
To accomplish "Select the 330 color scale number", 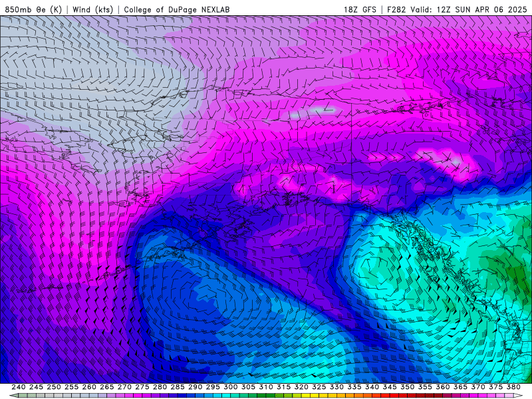I will (x=336, y=387).
